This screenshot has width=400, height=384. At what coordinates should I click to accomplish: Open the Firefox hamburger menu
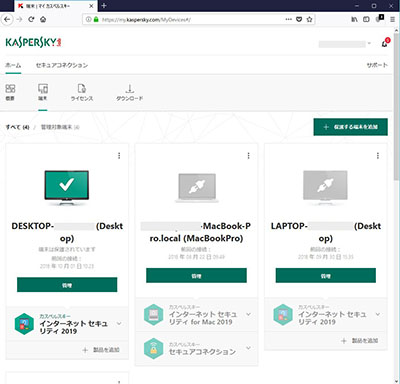click(x=393, y=19)
